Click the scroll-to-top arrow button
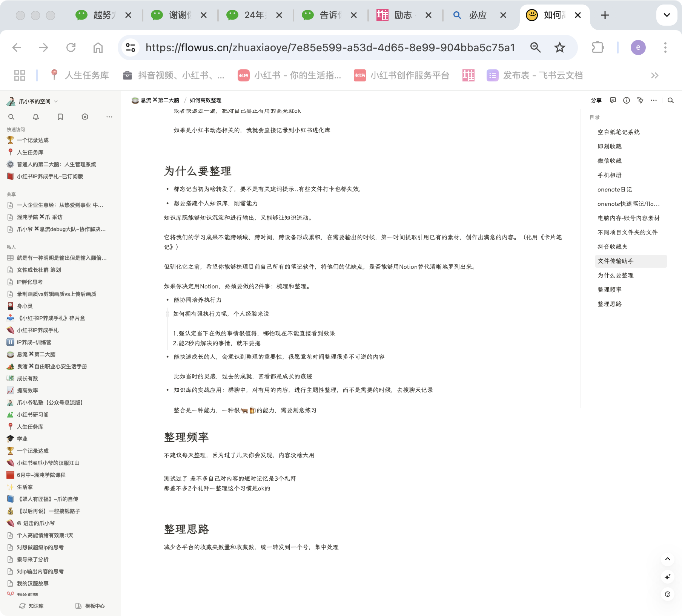Image resolution: width=682 pixels, height=616 pixels. tap(668, 559)
